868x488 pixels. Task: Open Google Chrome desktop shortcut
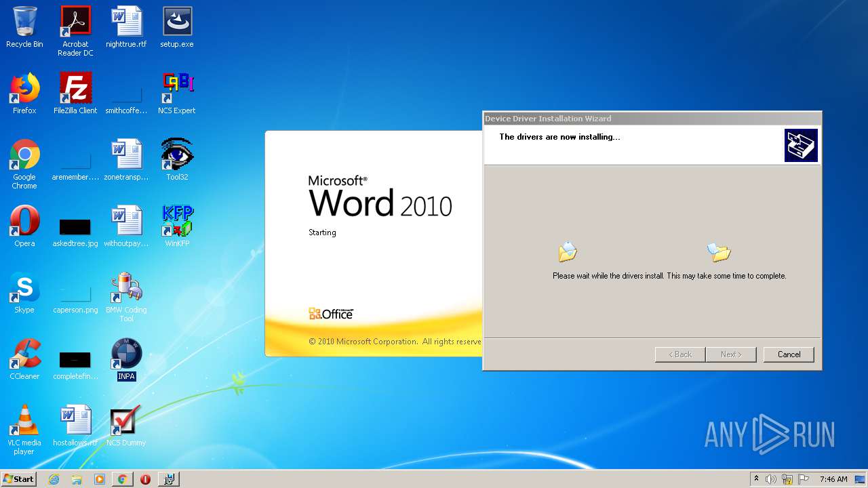click(24, 164)
